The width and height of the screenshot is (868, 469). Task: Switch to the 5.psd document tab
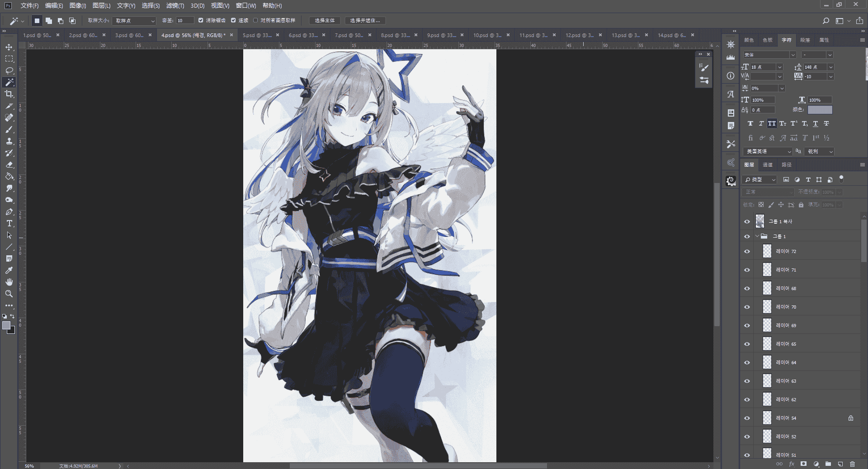(x=257, y=35)
